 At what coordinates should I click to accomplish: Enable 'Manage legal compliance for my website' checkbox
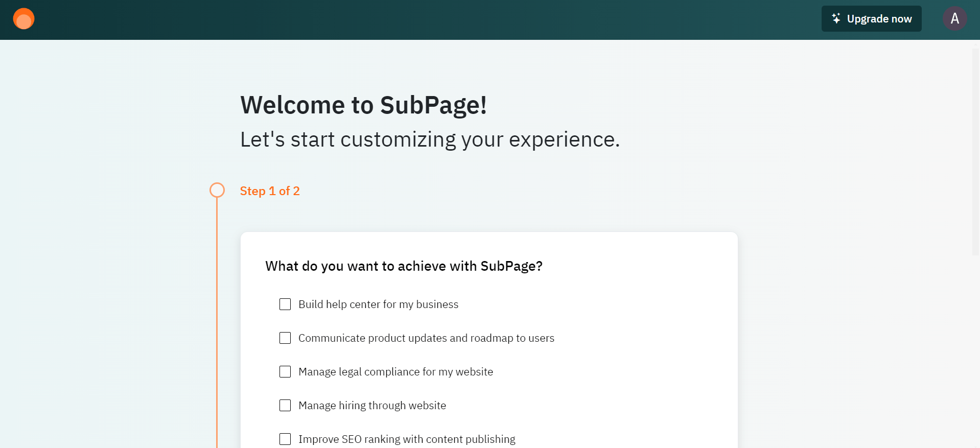coord(285,372)
